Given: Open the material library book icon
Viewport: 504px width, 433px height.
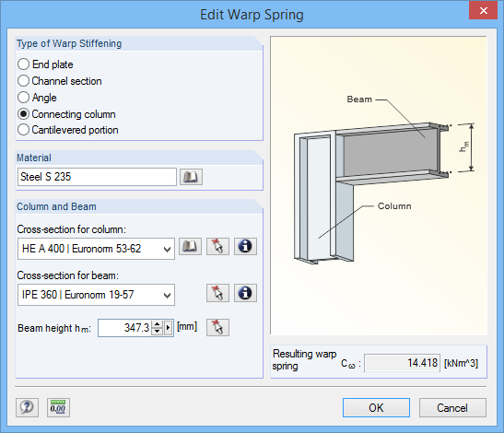Looking at the screenshot, I should (191, 177).
